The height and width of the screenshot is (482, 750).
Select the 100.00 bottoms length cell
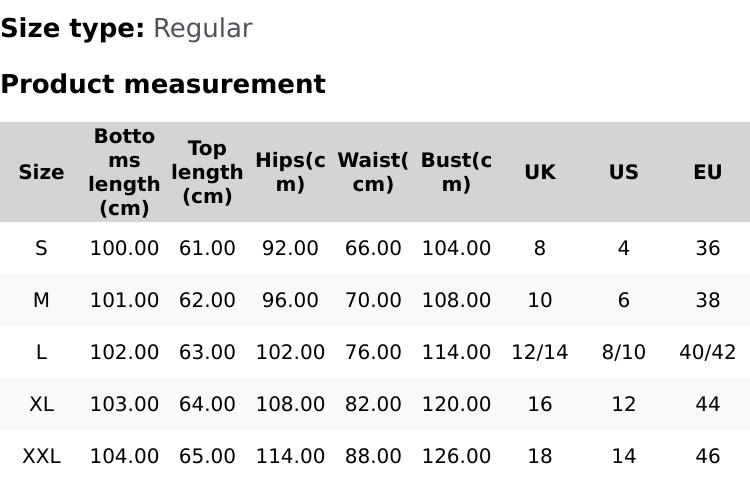point(124,248)
